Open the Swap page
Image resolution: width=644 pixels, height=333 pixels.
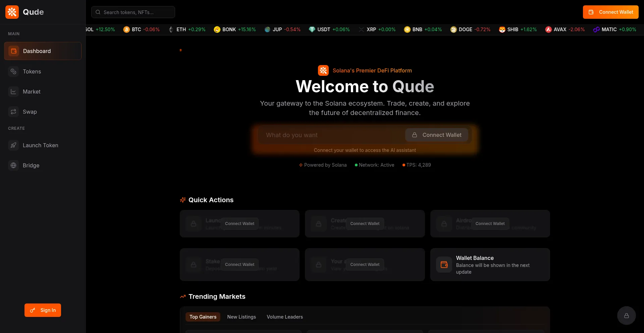(43, 112)
